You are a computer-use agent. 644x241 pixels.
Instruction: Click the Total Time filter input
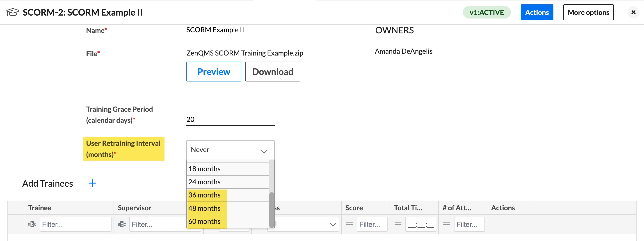coord(421,224)
